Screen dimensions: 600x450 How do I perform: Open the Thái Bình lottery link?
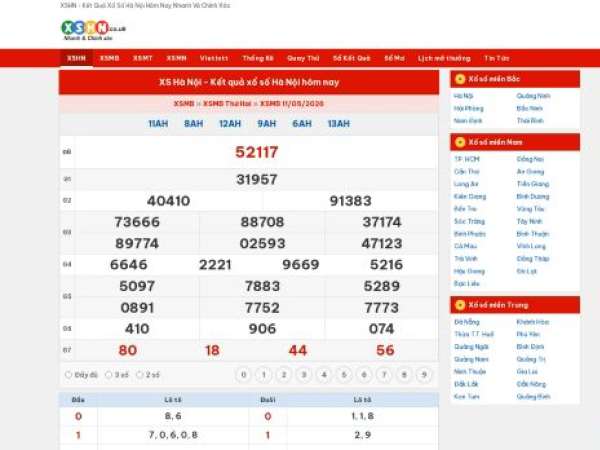click(530, 121)
